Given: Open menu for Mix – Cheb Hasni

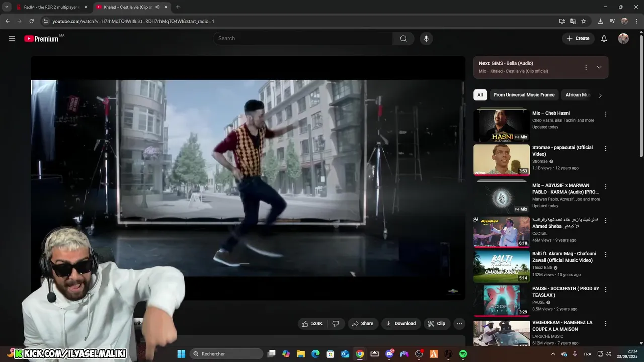Looking at the screenshot, I should click(x=606, y=114).
